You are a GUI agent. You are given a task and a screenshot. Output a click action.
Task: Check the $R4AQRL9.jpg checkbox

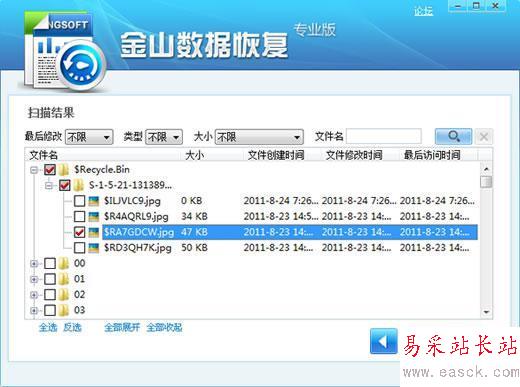coord(79,216)
